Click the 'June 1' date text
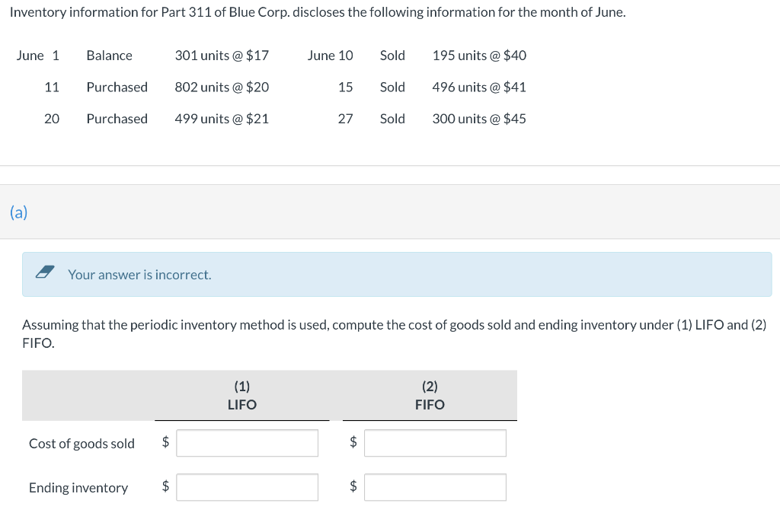 [x=38, y=56]
